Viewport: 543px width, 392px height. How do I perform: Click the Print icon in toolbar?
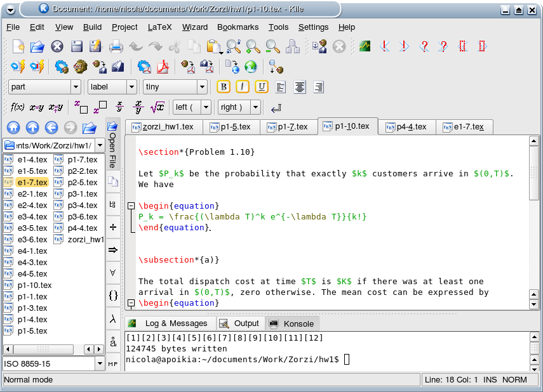point(116,46)
